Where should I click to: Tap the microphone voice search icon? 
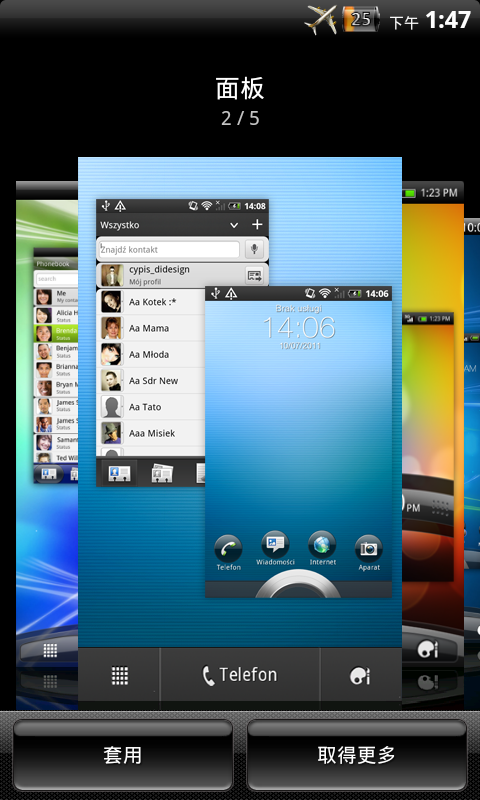tap(254, 249)
